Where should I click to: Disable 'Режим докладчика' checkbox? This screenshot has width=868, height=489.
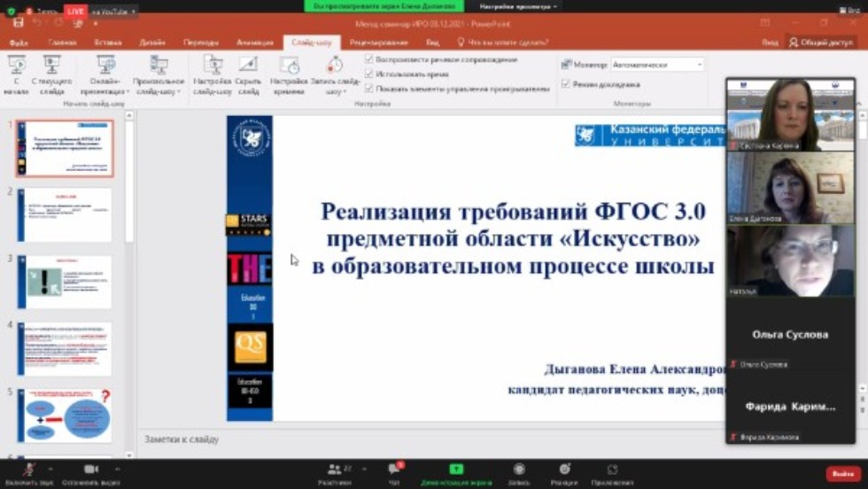tap(566, 84)
